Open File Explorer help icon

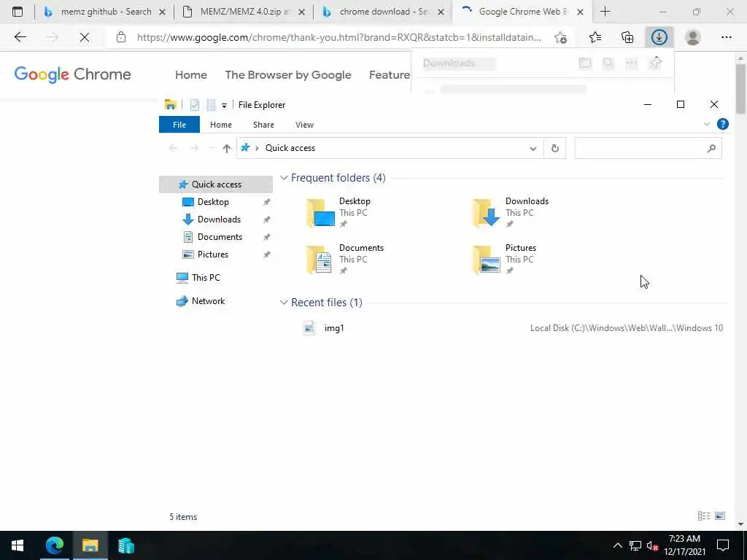(723, 124)
